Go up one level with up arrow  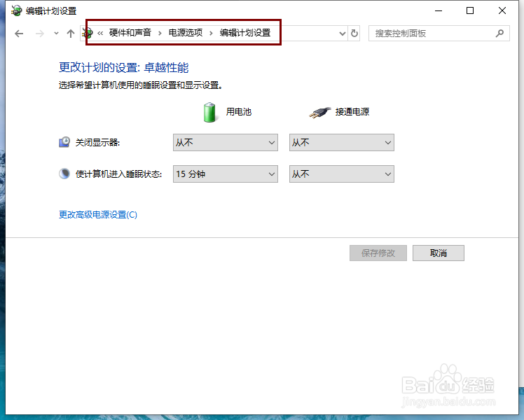coord(71,34)
